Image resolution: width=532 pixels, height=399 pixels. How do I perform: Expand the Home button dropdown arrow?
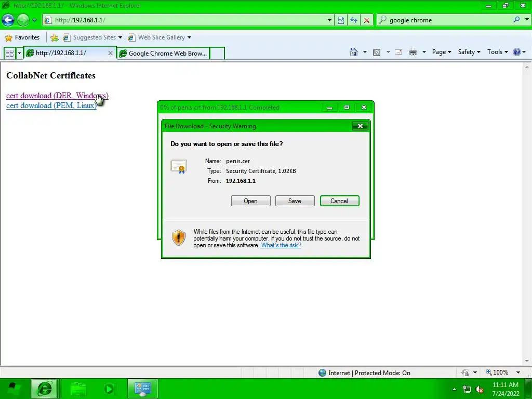coord(365,52)
